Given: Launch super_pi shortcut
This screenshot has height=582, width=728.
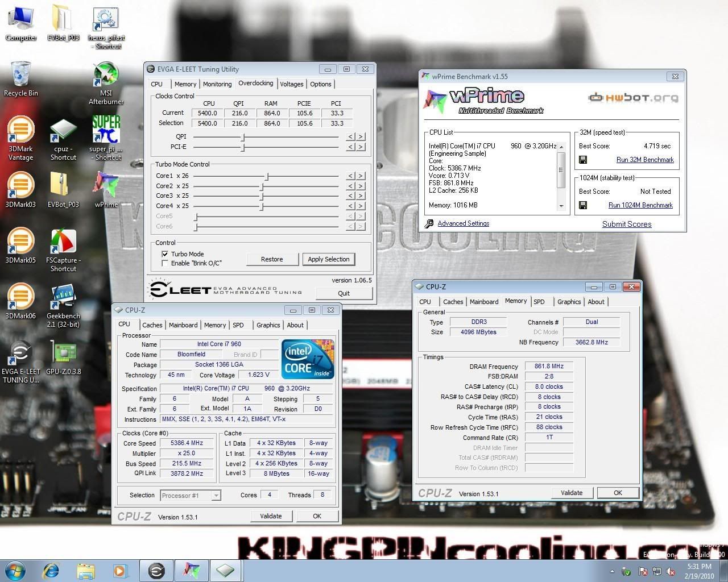Looking at the screenshot, I should pyautogui.click(x=106, y=138).
